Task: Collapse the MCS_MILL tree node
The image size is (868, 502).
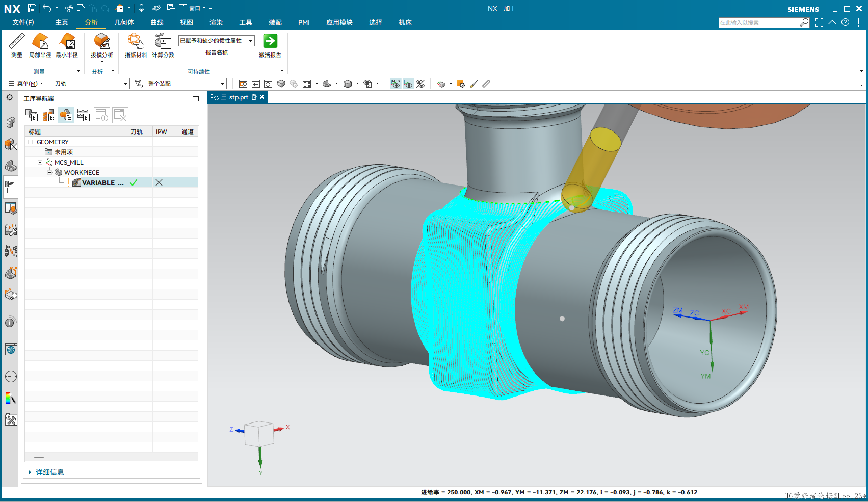Action: [40, 163]
